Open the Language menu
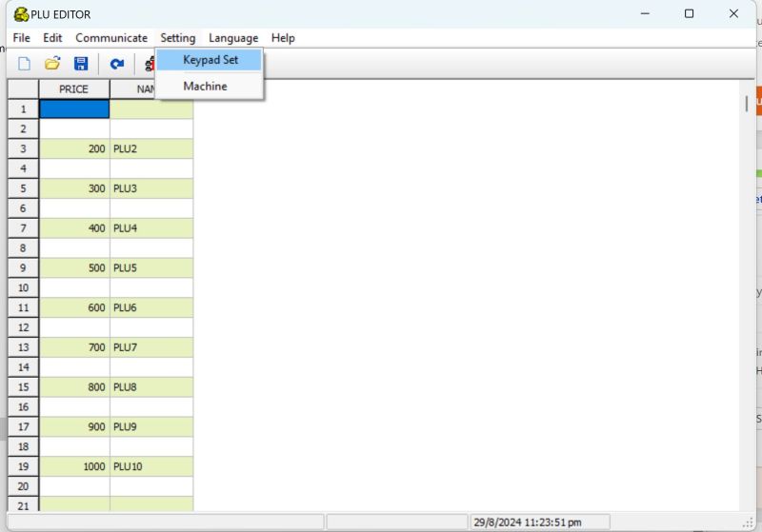The width and height of the screenshot is (762, 532). 233,38
